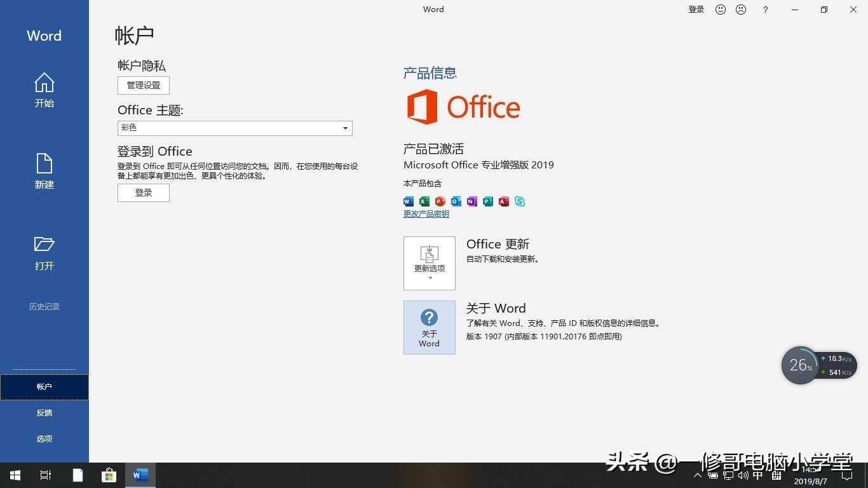
Task: Click the 管理设置 button
Action: pyautogui.click(x=143, y=85)
